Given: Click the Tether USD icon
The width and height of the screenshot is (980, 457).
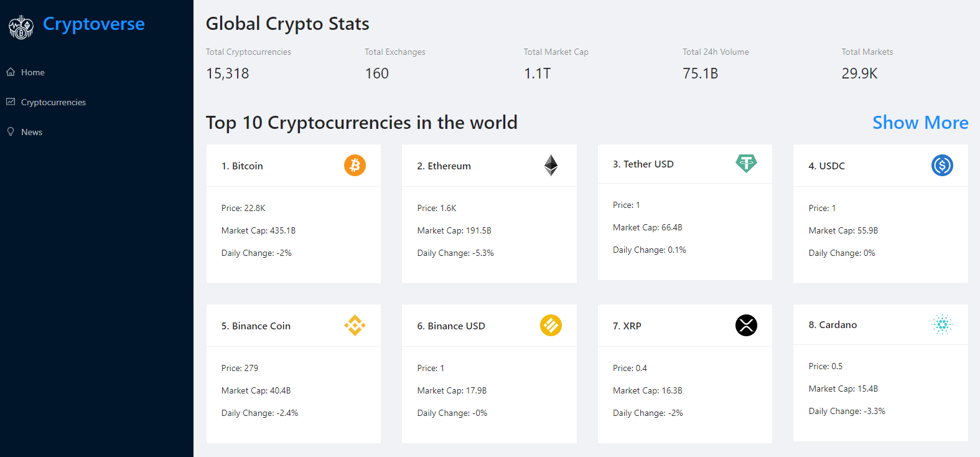Looking at the screenshot, I should click(x=746, y=163).
